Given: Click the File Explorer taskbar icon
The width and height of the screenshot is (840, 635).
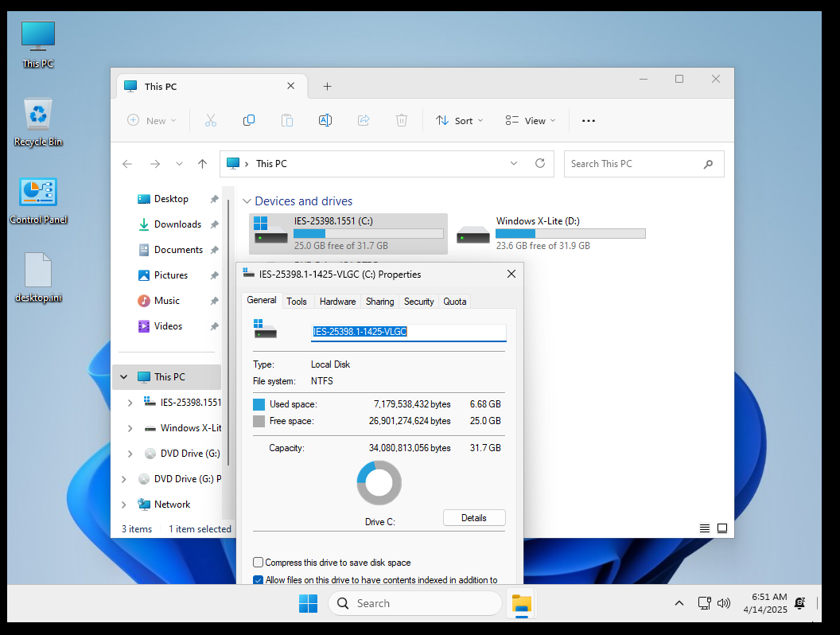Looking at the screenshot, I should [x=521, y=604].
